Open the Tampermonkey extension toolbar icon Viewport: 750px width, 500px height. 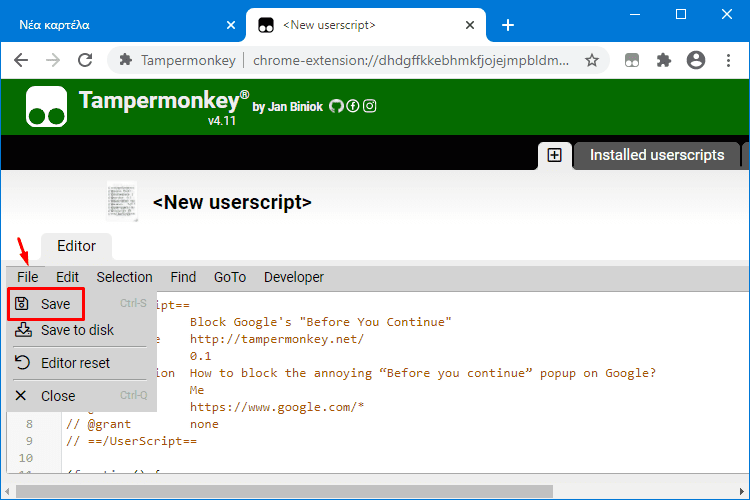632,60
